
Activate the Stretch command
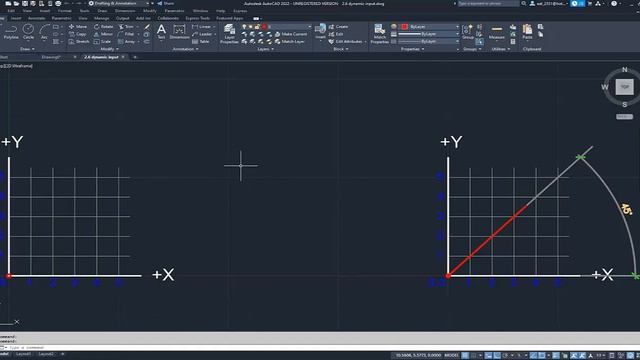[78, 42]
